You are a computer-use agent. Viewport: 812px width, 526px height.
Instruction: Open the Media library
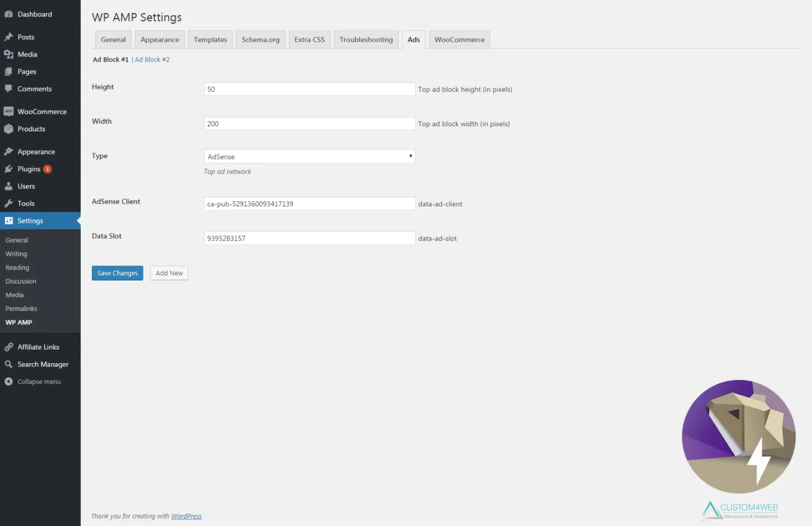pos(27,54)
